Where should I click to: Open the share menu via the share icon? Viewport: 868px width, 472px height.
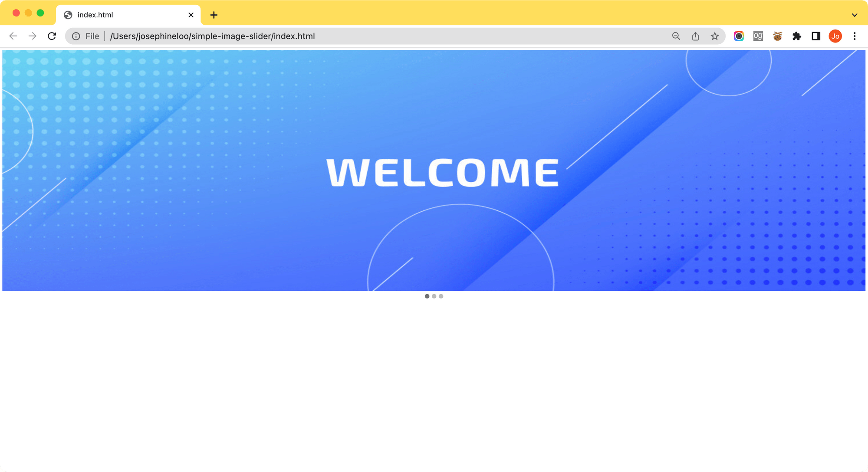click(695, 36)
